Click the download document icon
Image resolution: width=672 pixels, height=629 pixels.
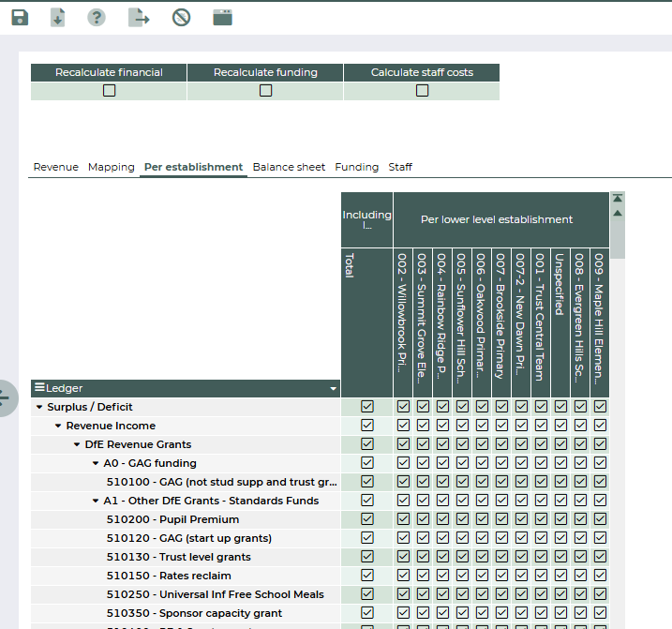pos(58,18)
